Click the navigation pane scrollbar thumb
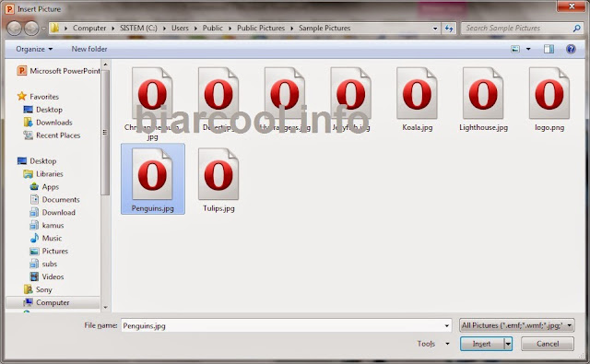The image size is (590, 364). [105, 133]
